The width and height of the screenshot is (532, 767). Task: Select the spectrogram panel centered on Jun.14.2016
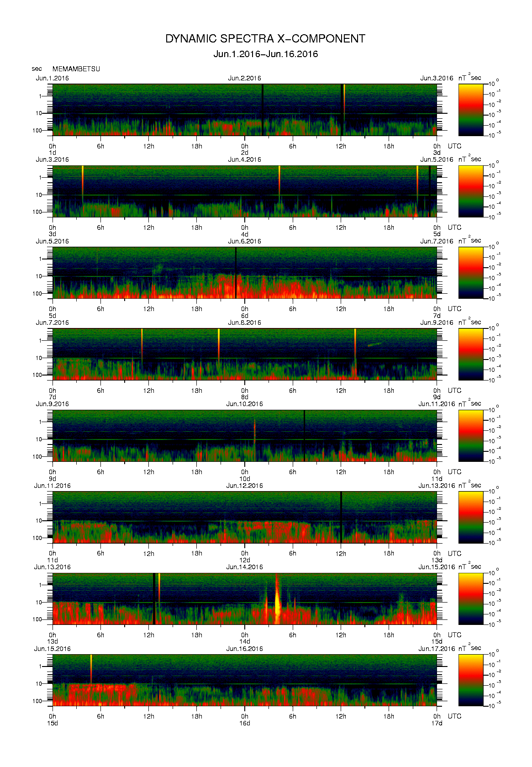coord(245,599)
